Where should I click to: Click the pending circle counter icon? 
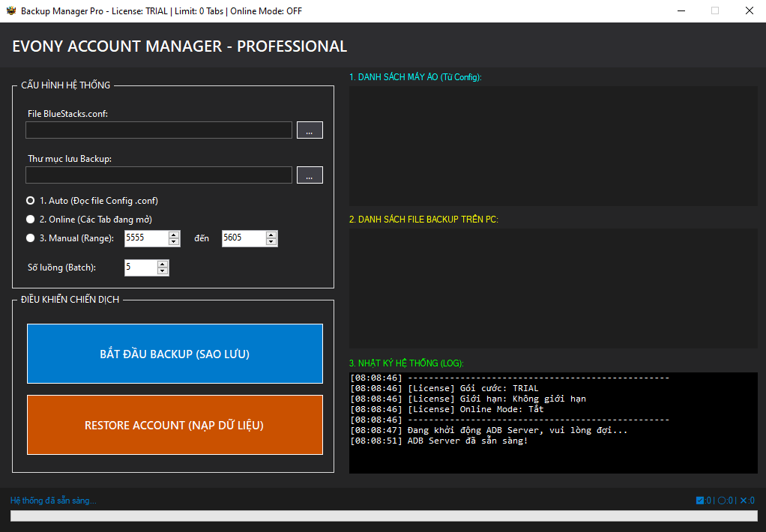tap(721, 500)
